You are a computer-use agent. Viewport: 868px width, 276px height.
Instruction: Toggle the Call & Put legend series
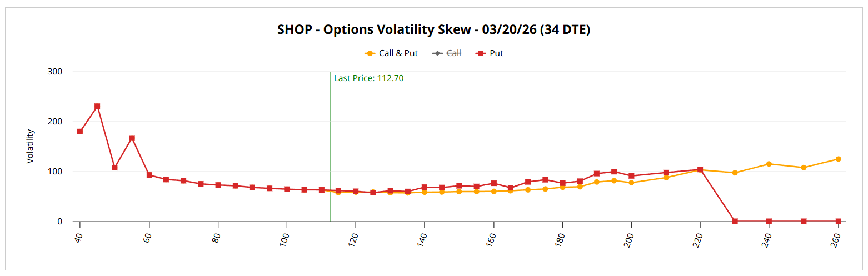(391, 53)
